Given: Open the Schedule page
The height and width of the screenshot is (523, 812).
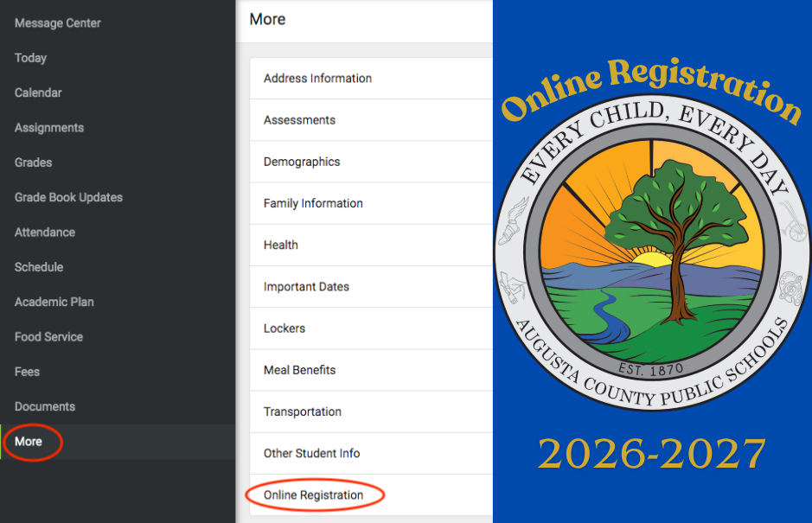Looking at the screenshot, I should [x=39, y=266].
